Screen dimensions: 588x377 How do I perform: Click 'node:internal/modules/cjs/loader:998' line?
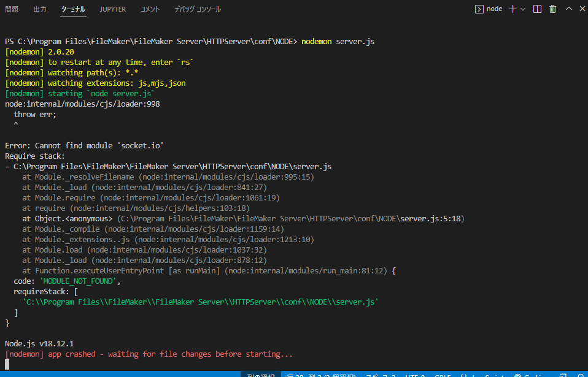[x=82, y=104]
